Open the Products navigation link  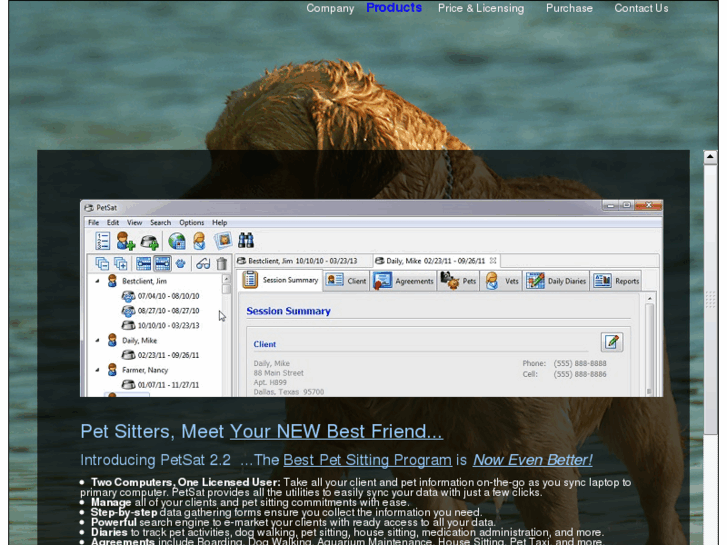tap(394, 8)
